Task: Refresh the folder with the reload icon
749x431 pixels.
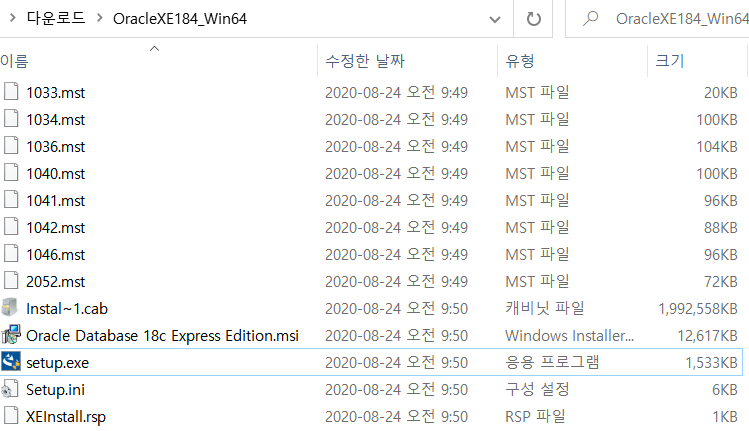Action: [533, 19]
